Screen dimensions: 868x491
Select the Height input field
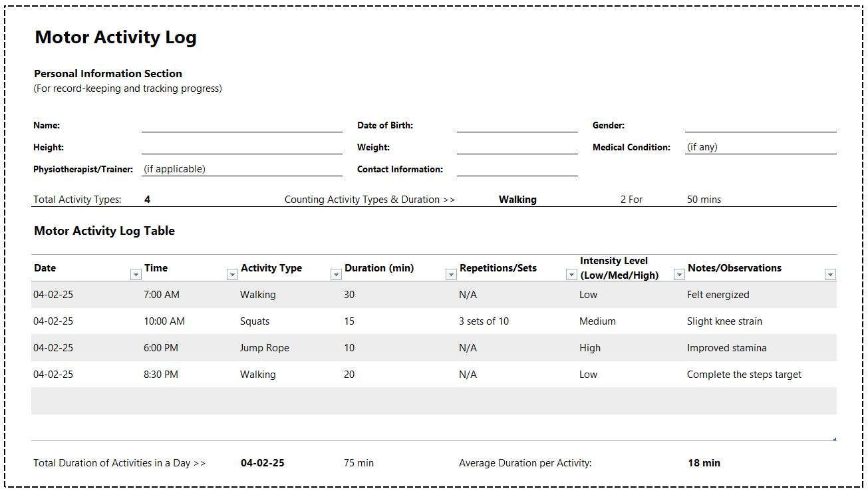(x=241, y=147)
